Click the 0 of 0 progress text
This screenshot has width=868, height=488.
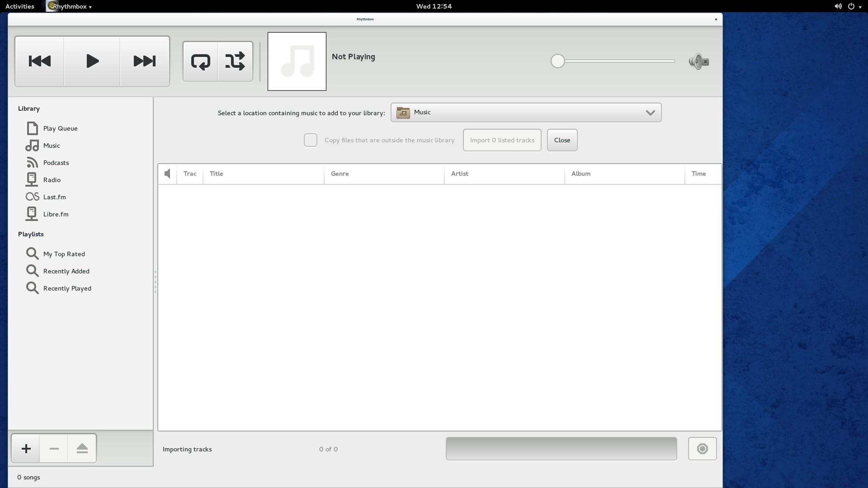click(x=328, y=449)
